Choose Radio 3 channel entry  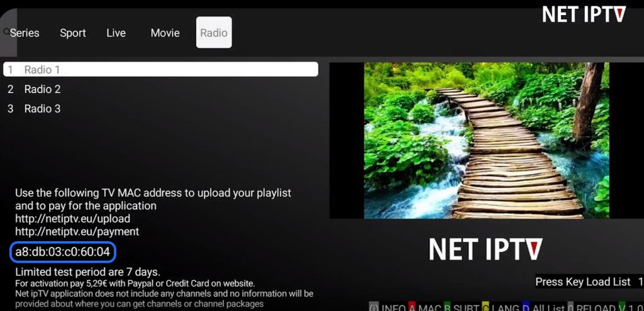(x=42, y=109)
